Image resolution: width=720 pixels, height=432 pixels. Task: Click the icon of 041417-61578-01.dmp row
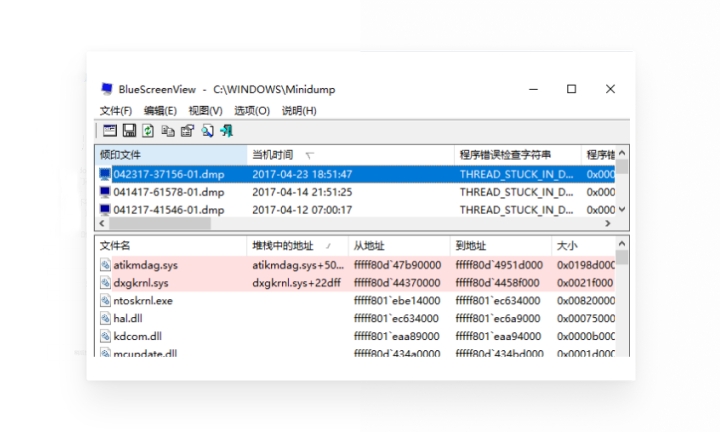(105, 192)
